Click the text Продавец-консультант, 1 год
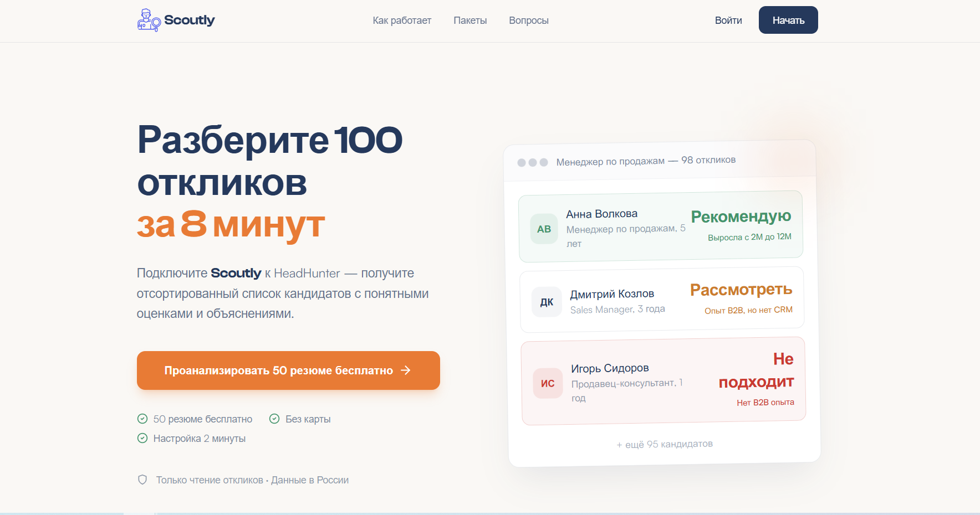980x515 pixels. [627, 390]
